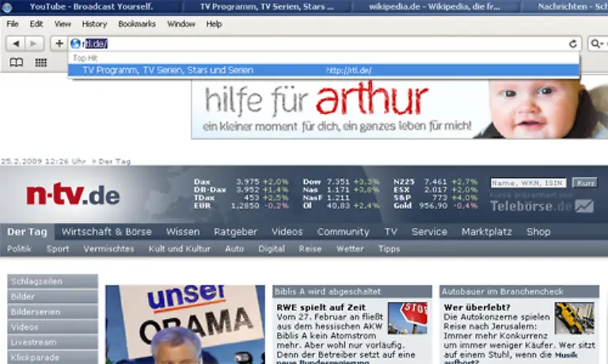This screenshot has height=364, width=608.
Task: Open the Bookmarks menu
Action: point(137,24)
